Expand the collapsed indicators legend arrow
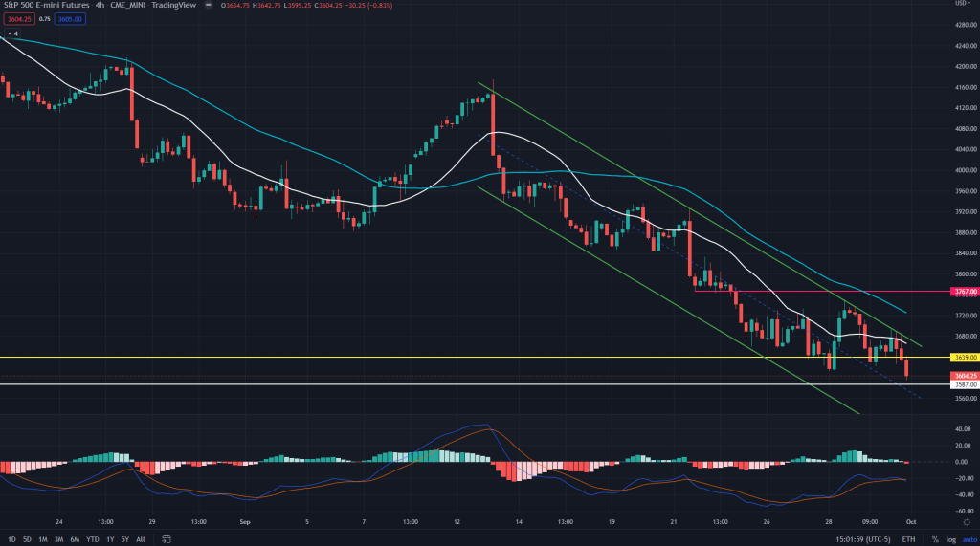980x546 pixels. [11, 33]
